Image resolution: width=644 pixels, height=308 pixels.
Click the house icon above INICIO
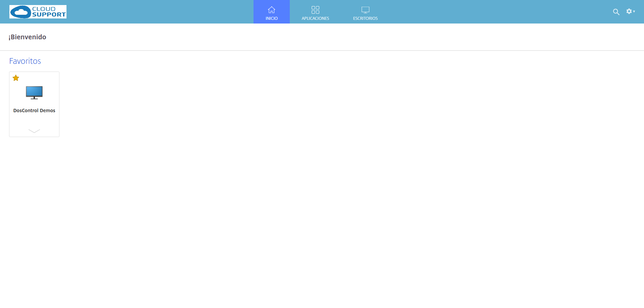point(271,10)
